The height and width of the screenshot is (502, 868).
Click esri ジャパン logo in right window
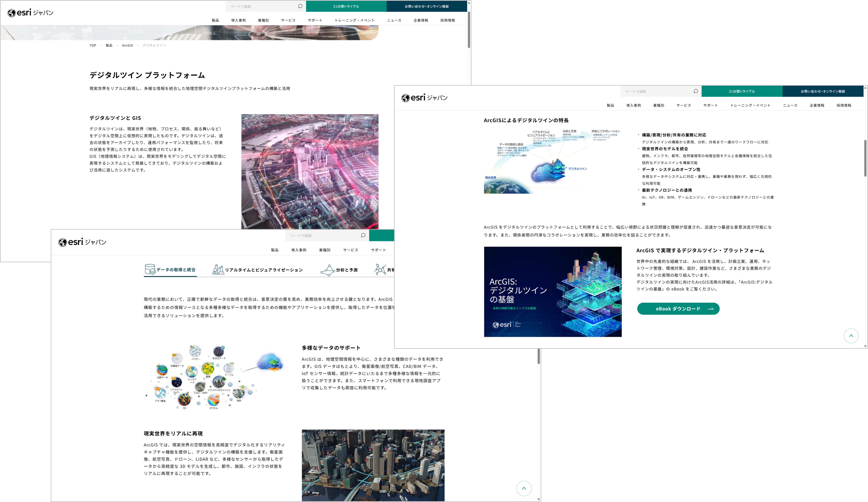(424, 98)
